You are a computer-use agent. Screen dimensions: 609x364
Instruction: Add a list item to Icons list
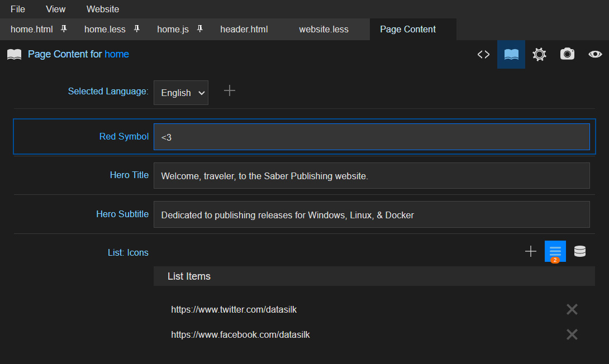click(530, 252)
